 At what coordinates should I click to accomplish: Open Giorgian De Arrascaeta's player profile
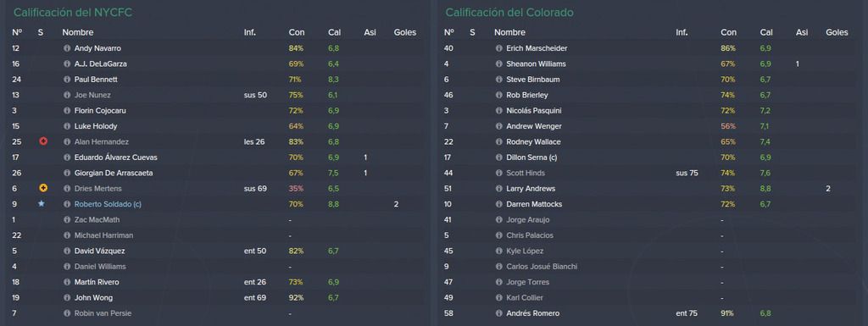pos(114,173)
